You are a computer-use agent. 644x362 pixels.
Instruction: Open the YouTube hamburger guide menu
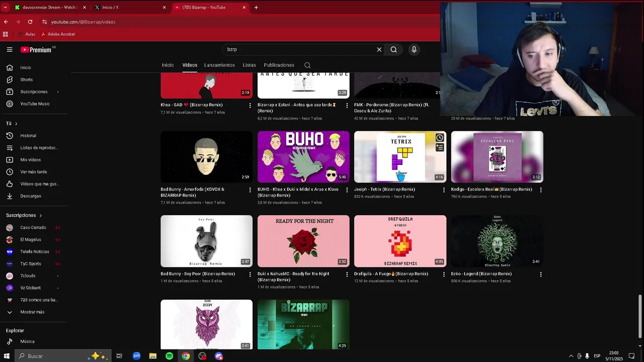pos(10,49)
